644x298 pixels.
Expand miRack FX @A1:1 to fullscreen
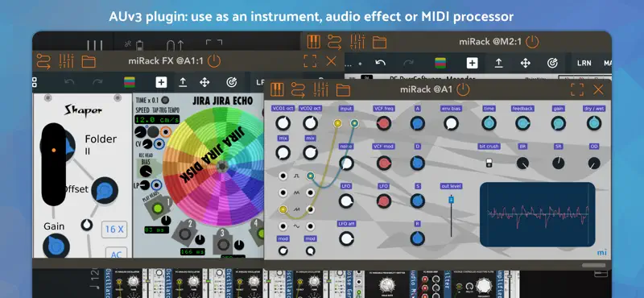click(310, 61)
